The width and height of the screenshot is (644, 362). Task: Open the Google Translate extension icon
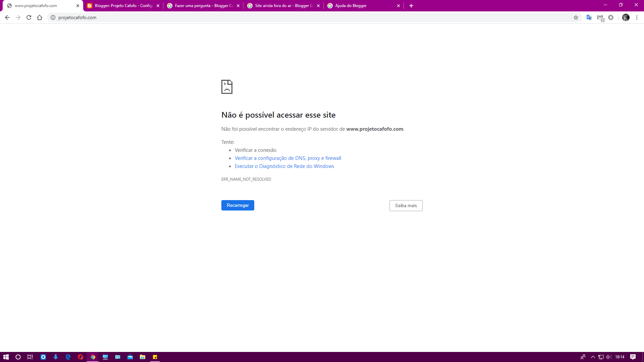(589, 17)
